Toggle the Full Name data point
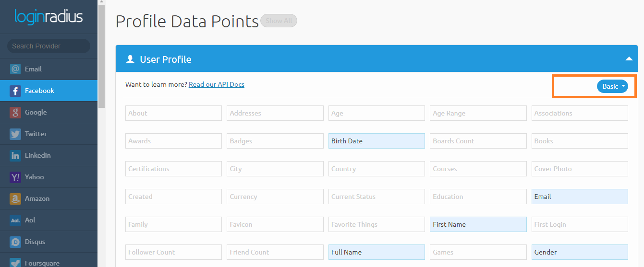Screen dimensions: 644x267 pos(377,252)
